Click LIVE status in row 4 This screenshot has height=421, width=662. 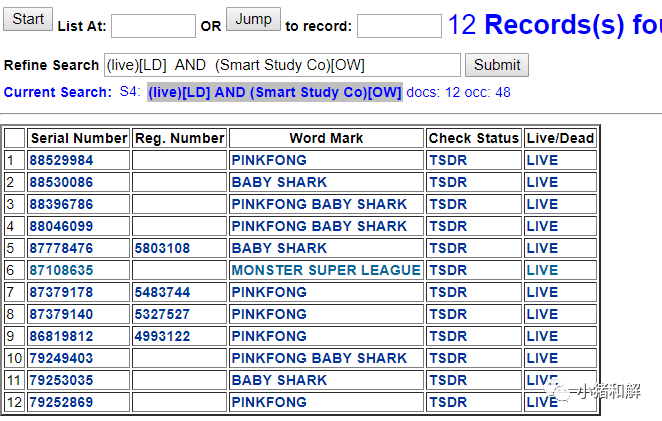pos(543,226)
